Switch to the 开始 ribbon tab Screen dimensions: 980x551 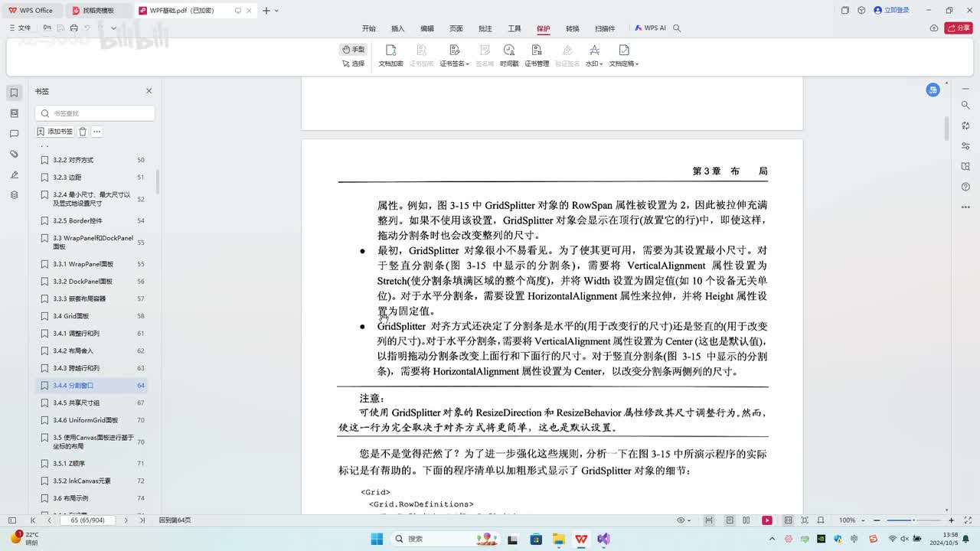click(369, 28)
